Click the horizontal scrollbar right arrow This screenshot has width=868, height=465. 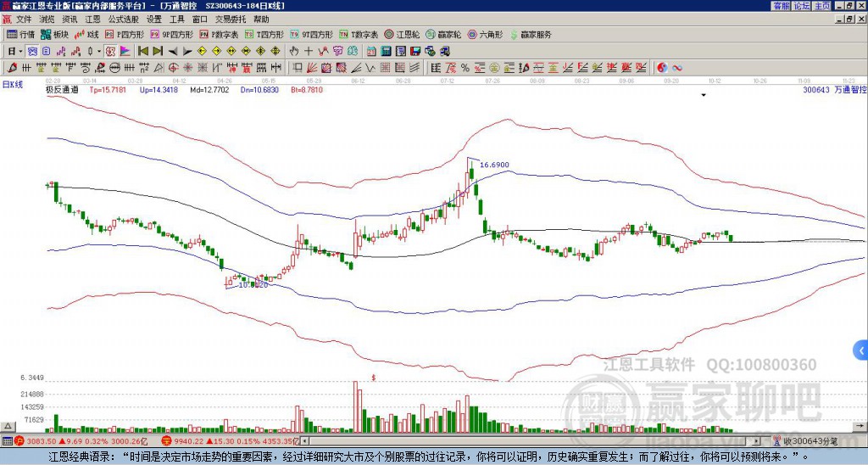coord(756,441)
